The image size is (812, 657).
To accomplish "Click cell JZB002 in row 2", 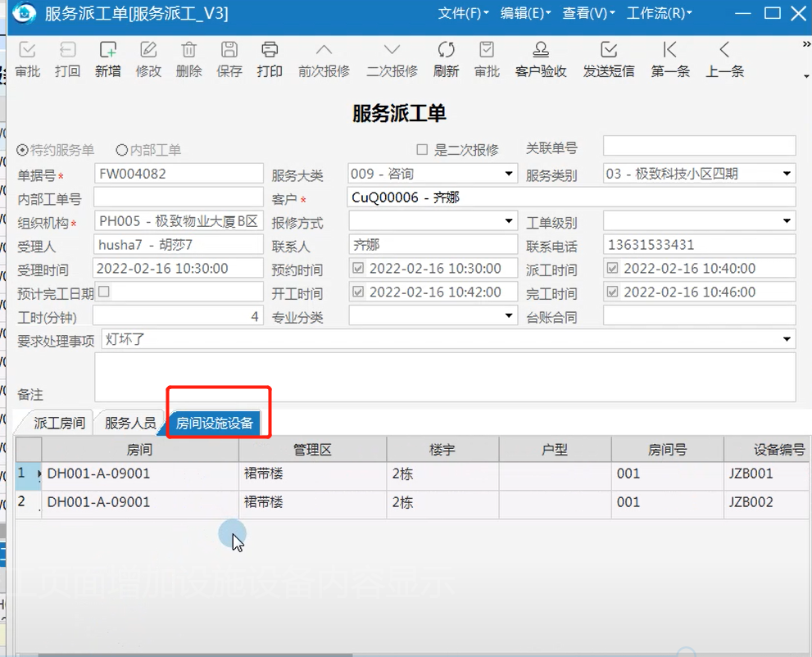I will (x=767, y=505).
